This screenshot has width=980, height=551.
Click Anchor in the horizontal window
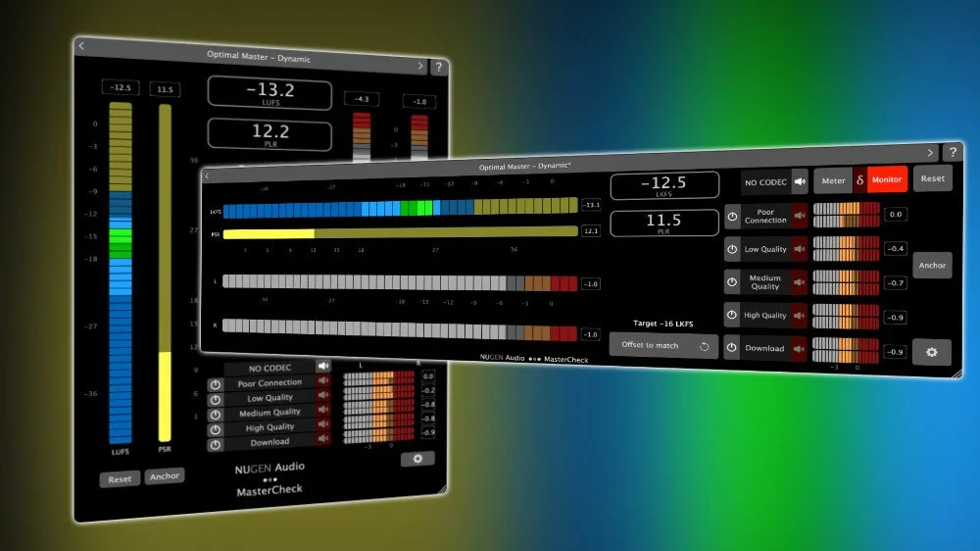coord(932,265)
